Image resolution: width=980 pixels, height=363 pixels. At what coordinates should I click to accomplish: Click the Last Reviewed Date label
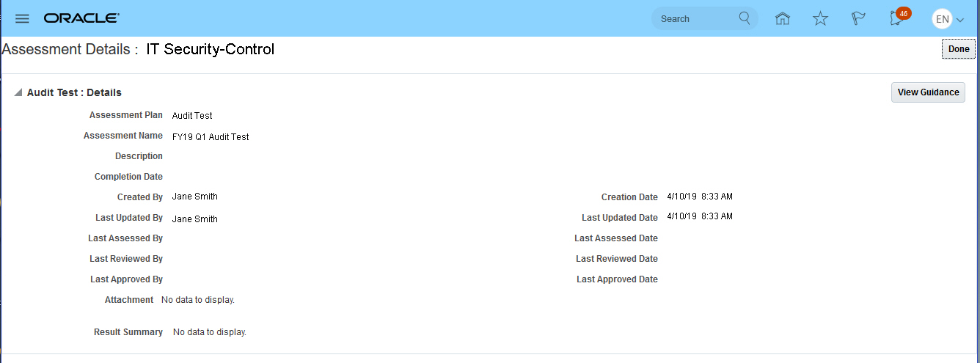[x=617, y=259]
